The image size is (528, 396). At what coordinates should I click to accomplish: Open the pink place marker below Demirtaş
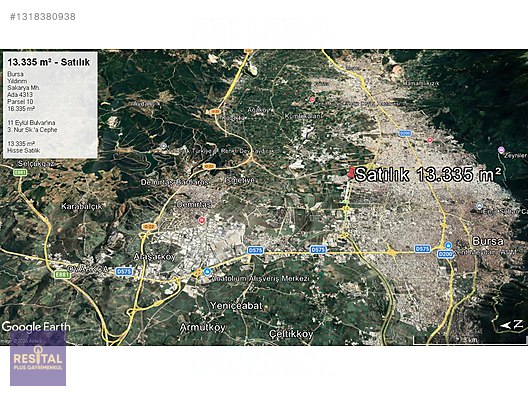(x=201, y=221)
